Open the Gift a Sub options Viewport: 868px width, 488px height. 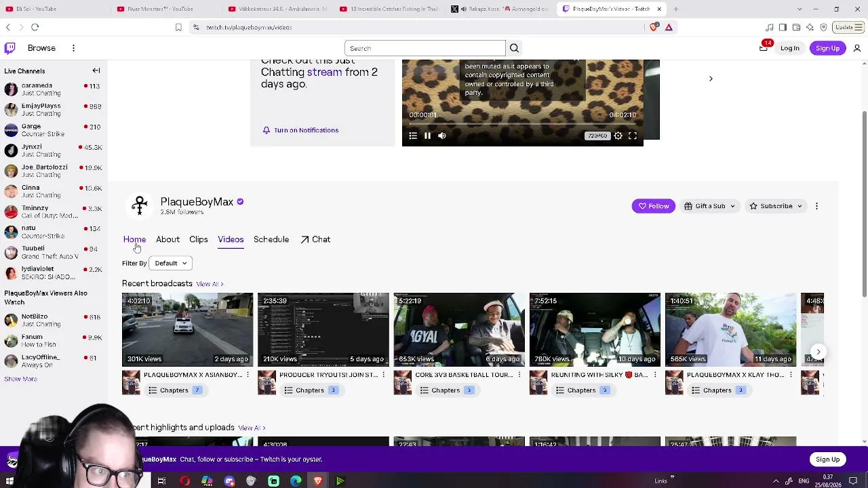coord(709,206)
